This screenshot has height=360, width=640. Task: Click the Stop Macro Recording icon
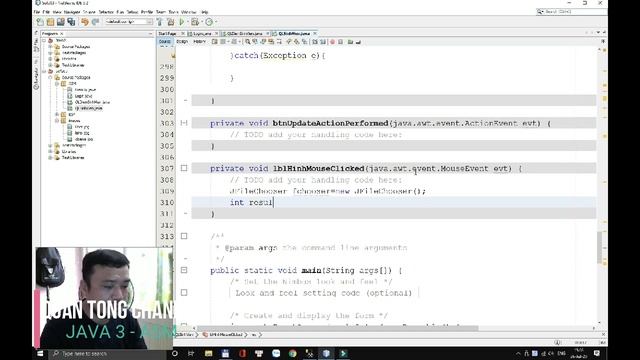(x=340, y=42)
